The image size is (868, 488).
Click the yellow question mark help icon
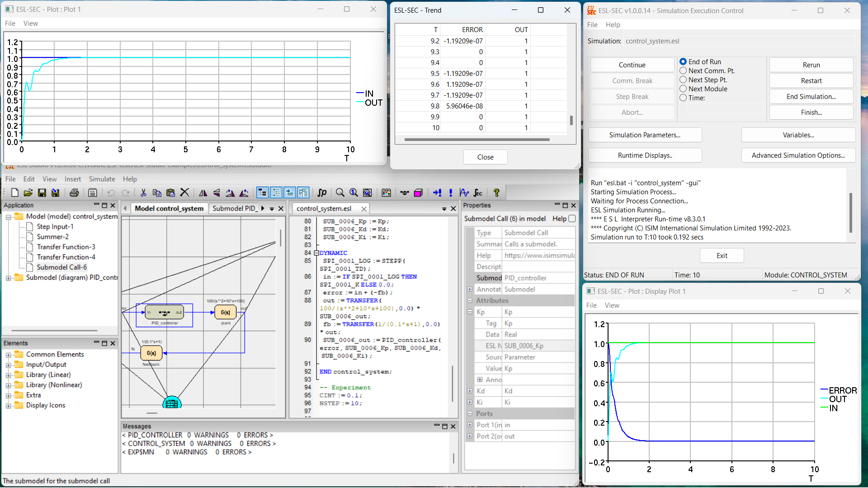496,193
